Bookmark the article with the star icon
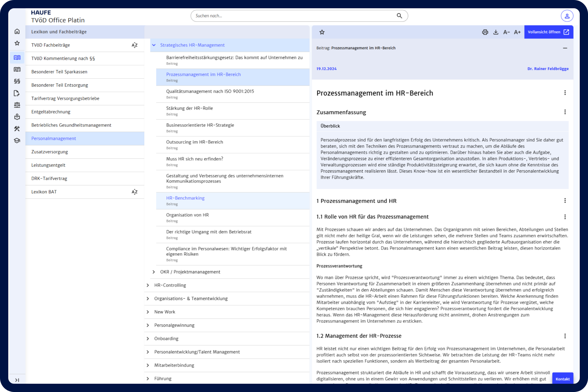The height and width of the screenshot is (392, 588). [x=322, y=32]
